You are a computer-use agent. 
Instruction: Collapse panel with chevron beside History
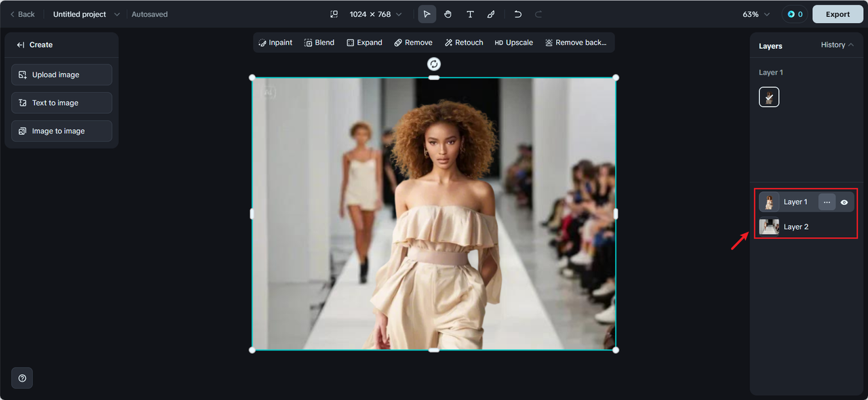pos(851,45)
